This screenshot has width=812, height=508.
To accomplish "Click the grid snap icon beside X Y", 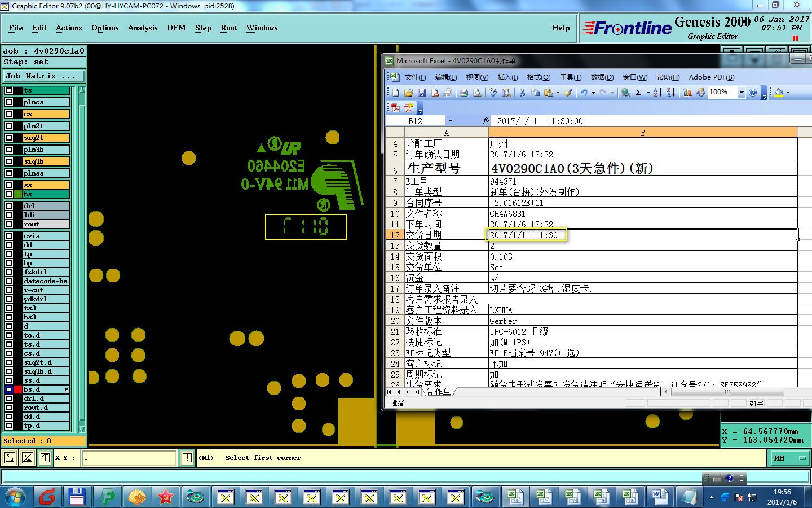I will (x=45, y=458).
